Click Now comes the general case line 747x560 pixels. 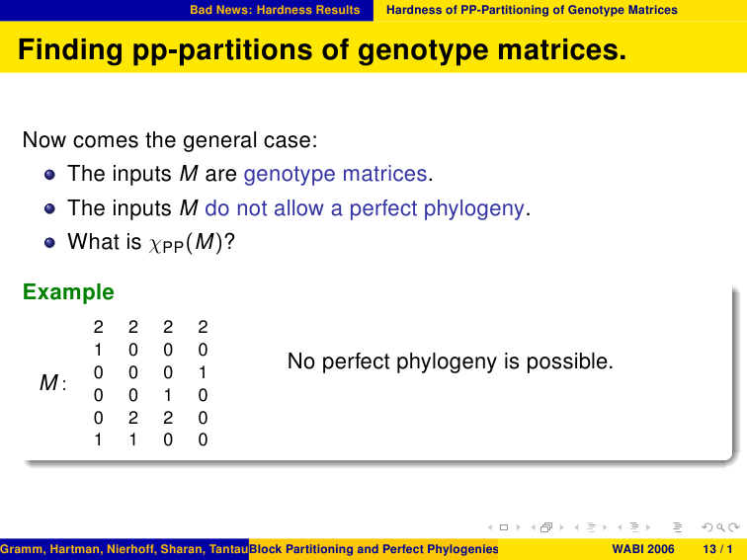[170, 140]
